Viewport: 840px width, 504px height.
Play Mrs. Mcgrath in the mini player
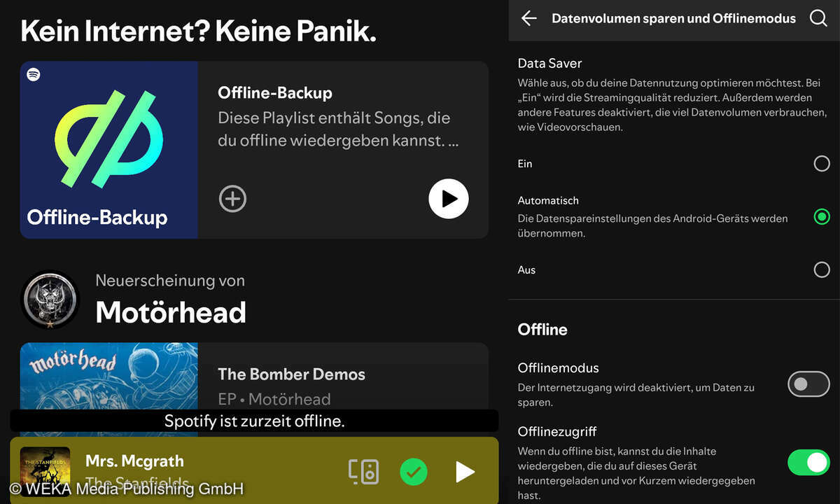pyautogui.click(x=465, y=472)
